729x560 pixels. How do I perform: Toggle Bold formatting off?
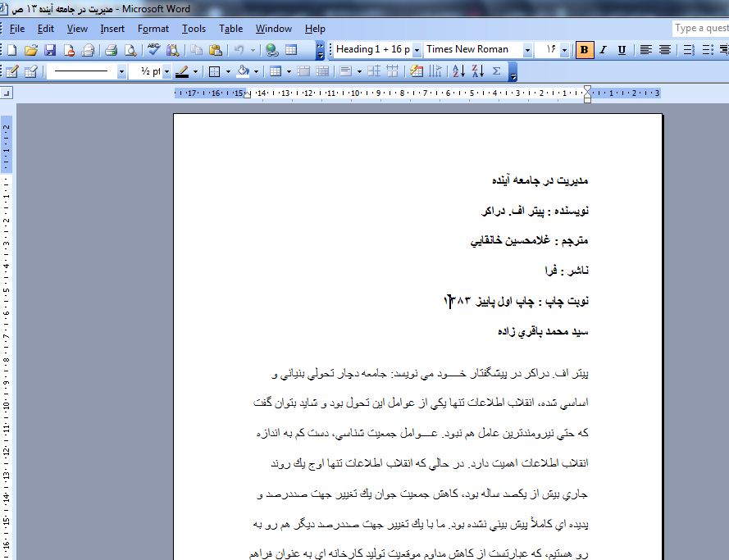[584, 49]
